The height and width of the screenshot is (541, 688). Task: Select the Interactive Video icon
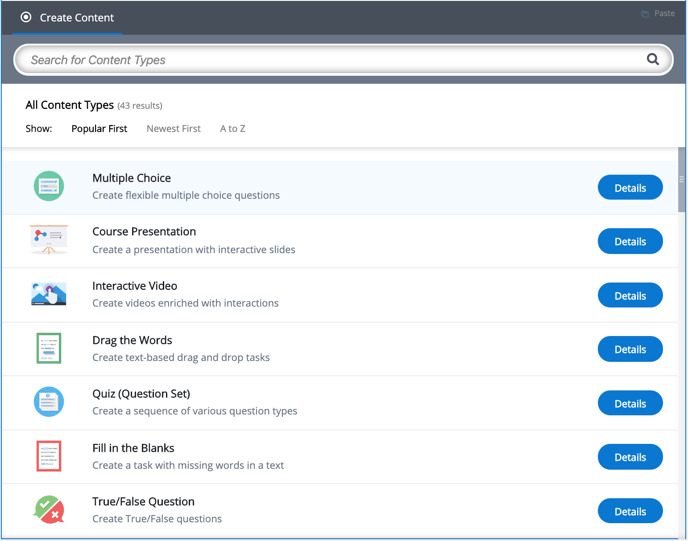(x=48, y=294)
